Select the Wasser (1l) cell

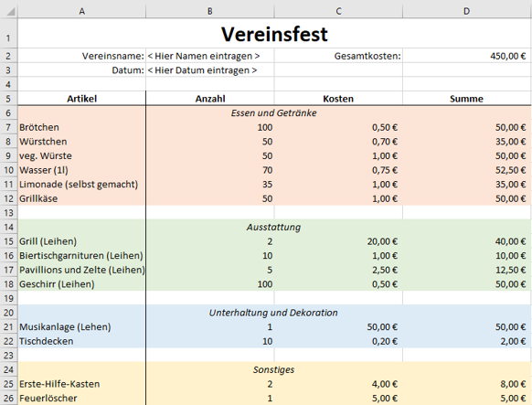click(81, 170)
